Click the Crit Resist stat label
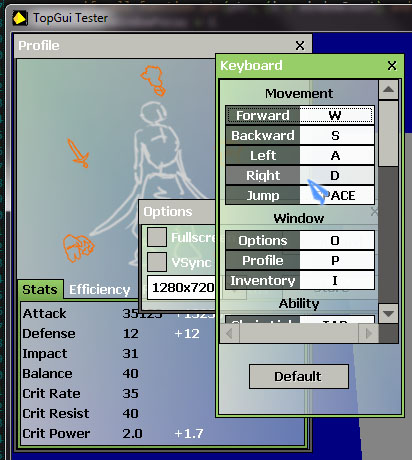This screenshot has height=460, width=412. click(x=56, y=413)
